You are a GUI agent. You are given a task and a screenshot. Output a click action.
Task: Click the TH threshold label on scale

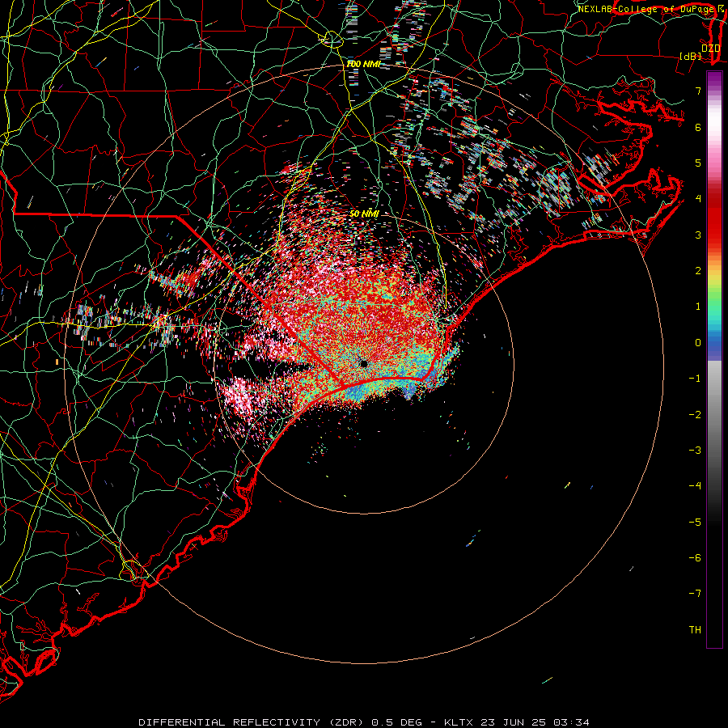pos(695,630)
